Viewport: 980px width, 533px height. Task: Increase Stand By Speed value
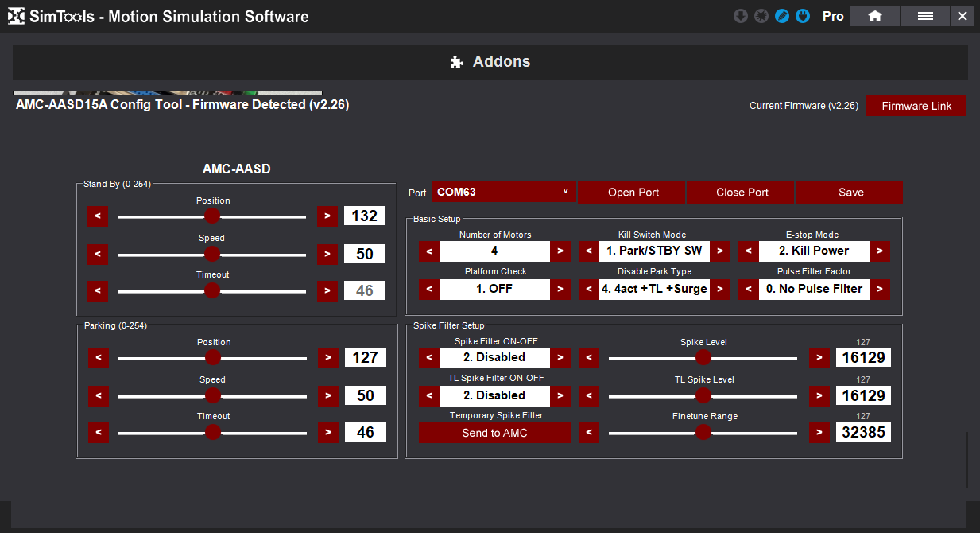pyautogui.click(x=327, y=254)
